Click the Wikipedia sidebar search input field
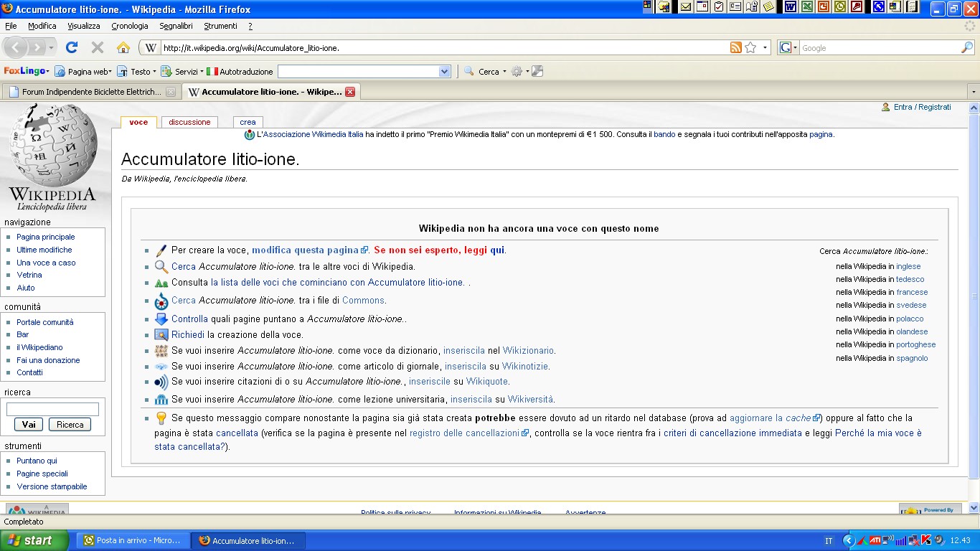Screen dimensions: 980x551 [x=52, y=410]
